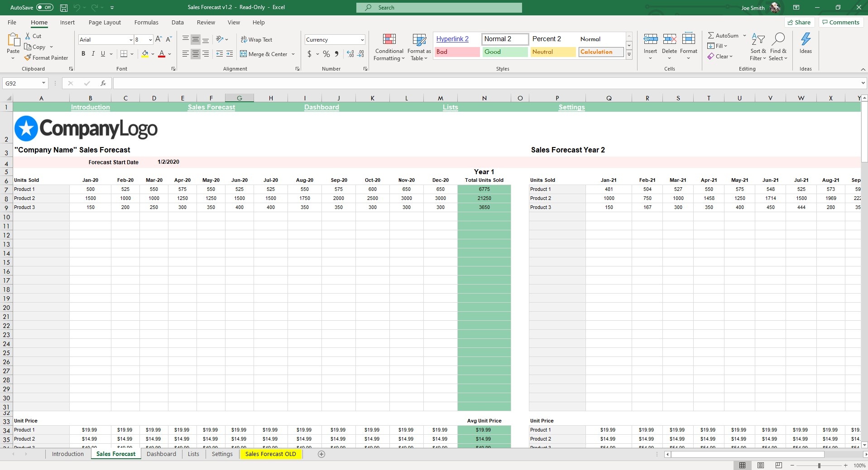Viewport: 868px width, 470px height.
Task: Toggle Wrap Text option
Action: pyautogui.click(x=256, y=40)
